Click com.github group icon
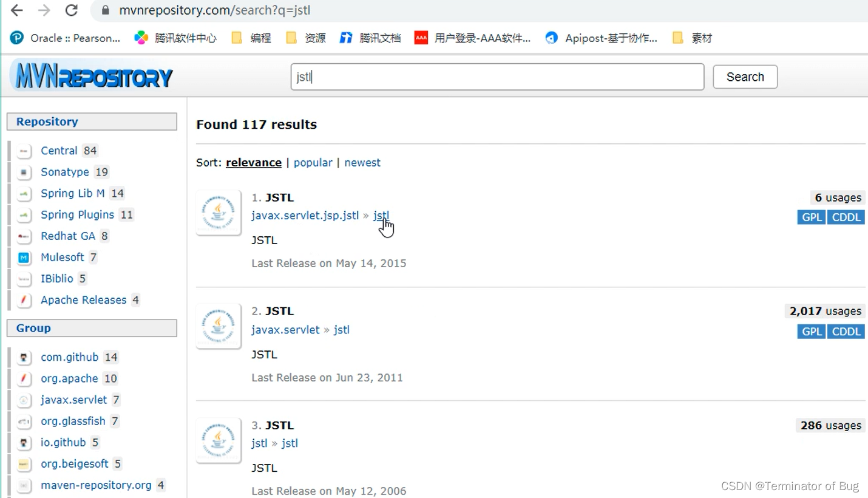 24,357
